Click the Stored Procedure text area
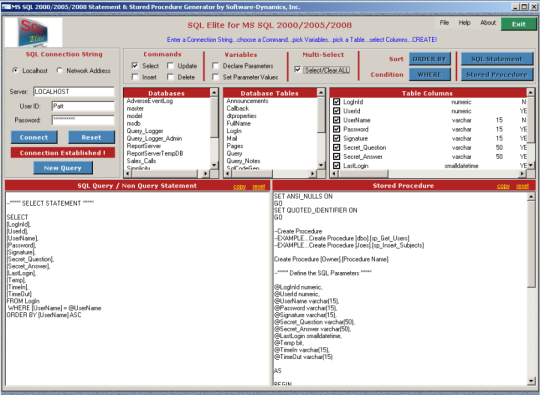Image resolution: width=540 pixels, height=395 pixels. click(400, 288)
